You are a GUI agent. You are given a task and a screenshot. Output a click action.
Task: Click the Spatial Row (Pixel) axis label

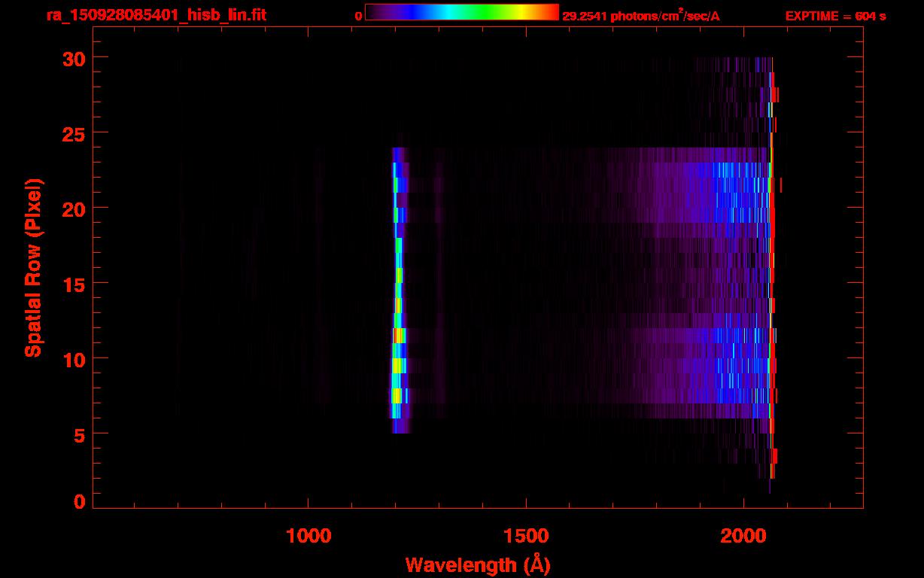[x=33, y=268]
